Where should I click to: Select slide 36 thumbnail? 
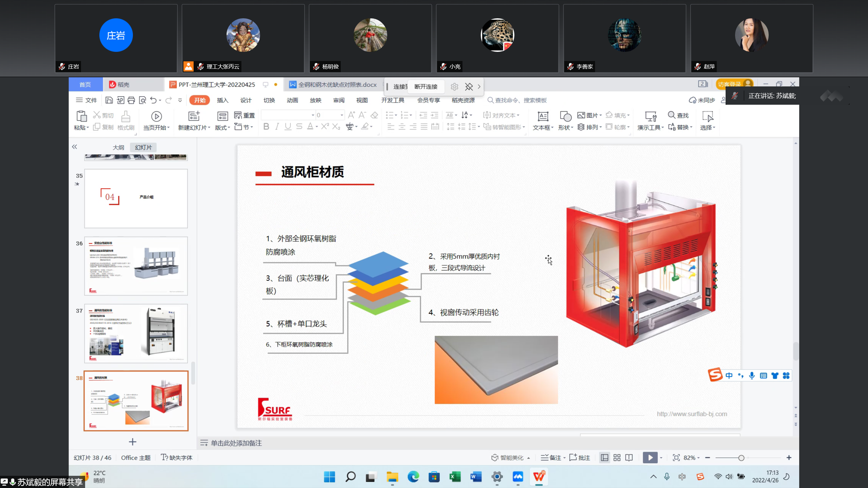click(x=136, y=266)
